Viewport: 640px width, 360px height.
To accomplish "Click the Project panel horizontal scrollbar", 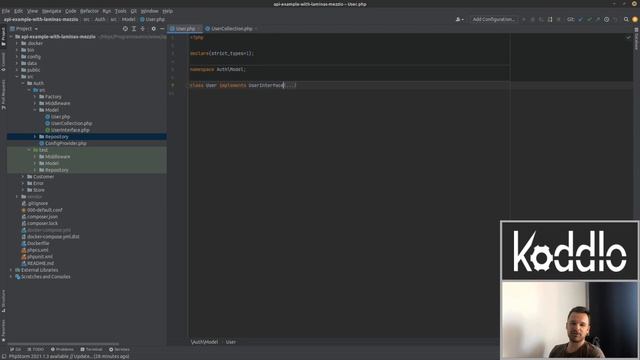I will click(63, 344).
